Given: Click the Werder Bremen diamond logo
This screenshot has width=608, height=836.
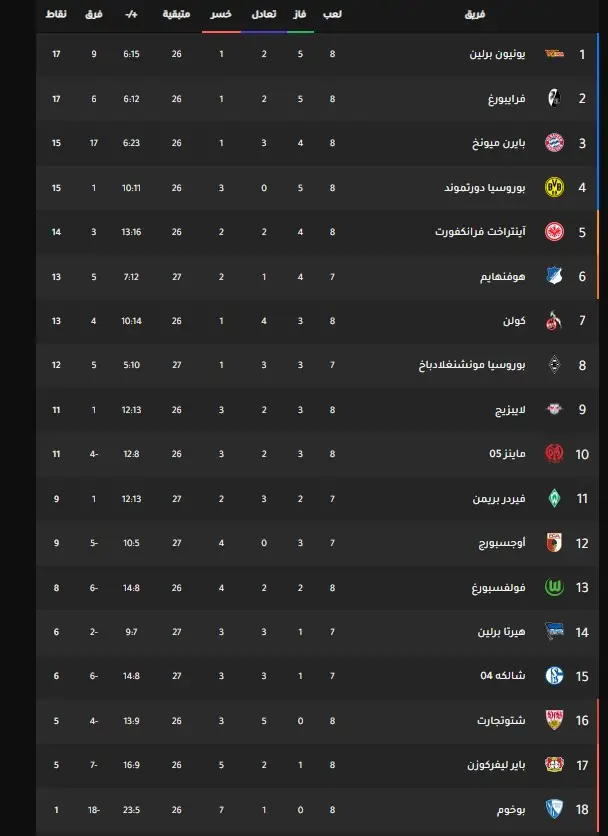Looking at the screenshot, I should [553, 498].
